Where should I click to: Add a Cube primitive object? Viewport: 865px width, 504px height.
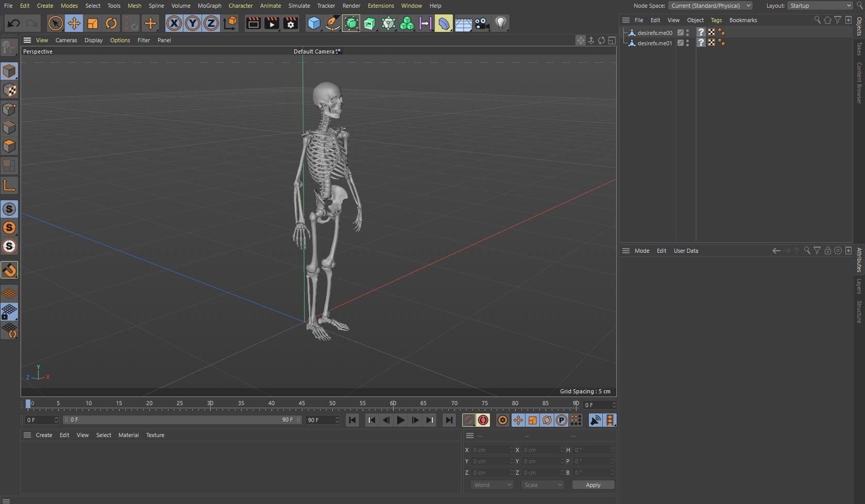coord(314,23)
